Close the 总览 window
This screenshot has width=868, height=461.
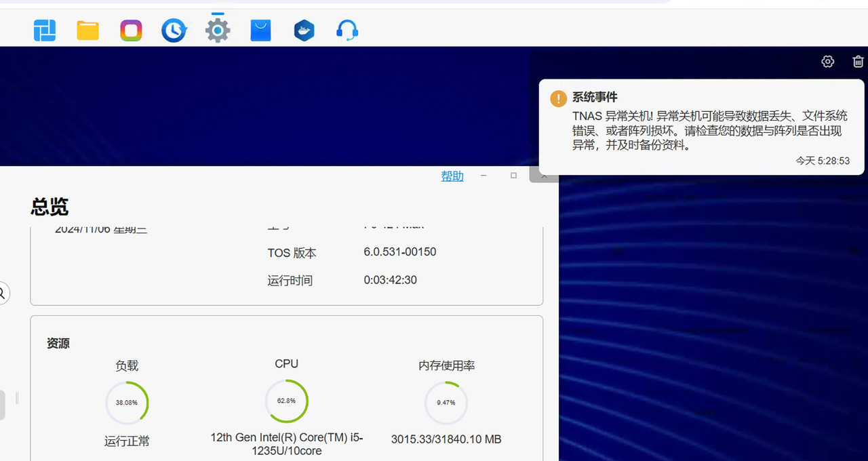pyautogui.click(x=543, y=176)
